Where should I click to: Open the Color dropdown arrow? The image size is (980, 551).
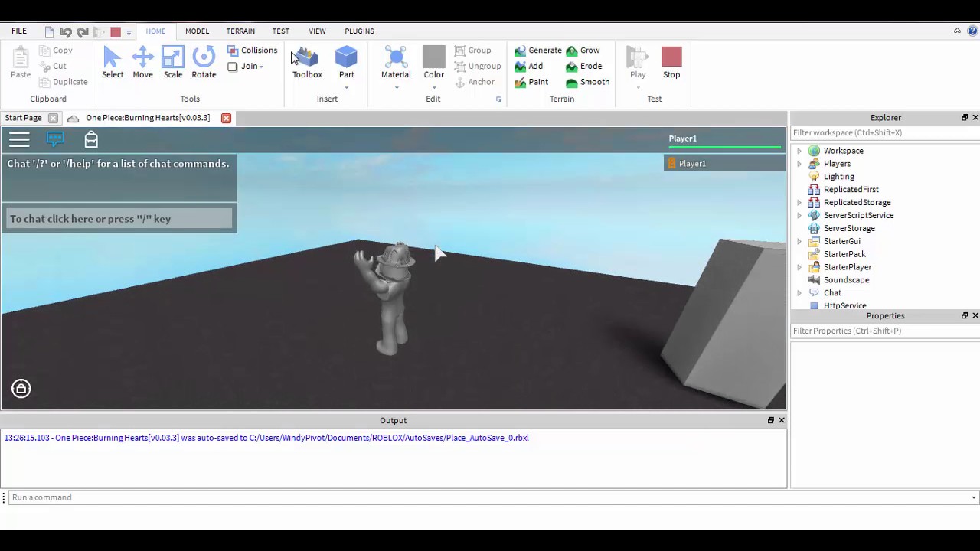tap(433, 87)
